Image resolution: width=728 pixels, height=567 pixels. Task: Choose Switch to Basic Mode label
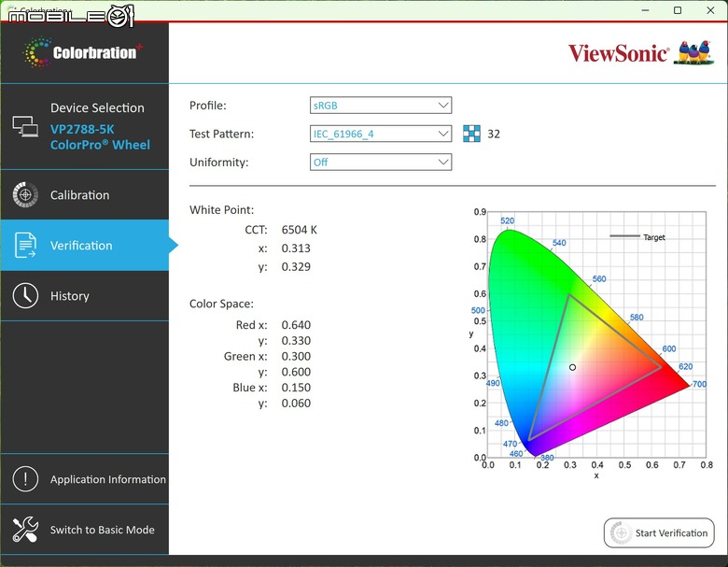[102, 530]
